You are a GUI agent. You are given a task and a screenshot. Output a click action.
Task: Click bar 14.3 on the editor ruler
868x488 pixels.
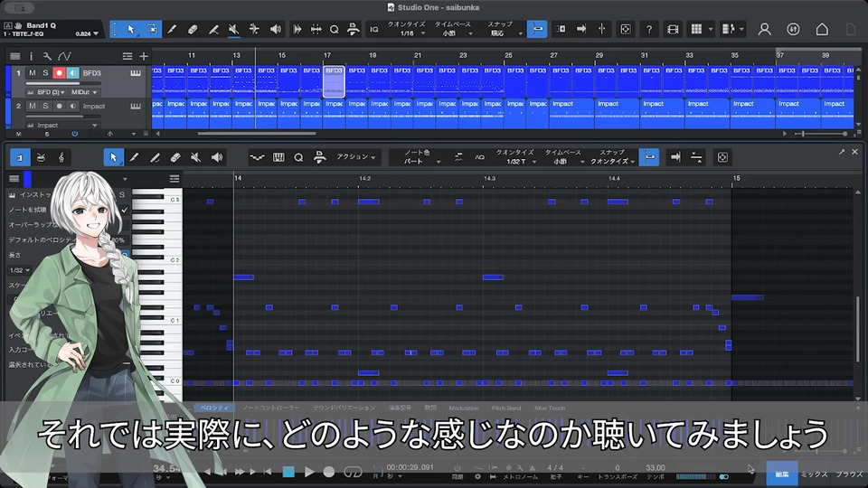point(489,179)
